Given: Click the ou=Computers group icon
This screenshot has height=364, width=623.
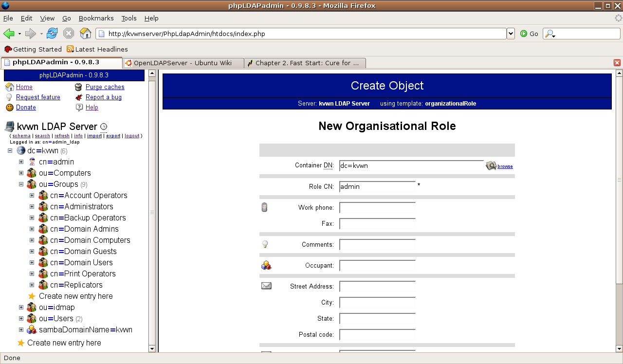Looking at the screenshot, I should click(x=32, y=173).
